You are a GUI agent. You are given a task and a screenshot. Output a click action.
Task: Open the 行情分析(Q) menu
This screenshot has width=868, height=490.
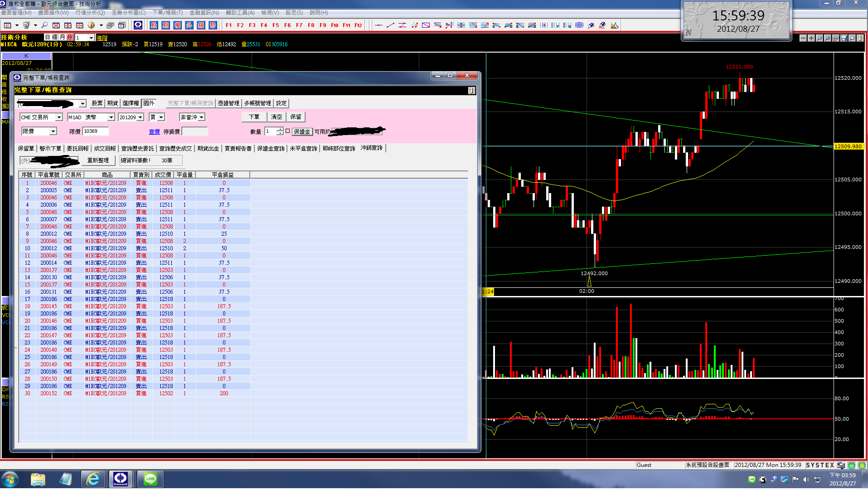coord(90,13)
